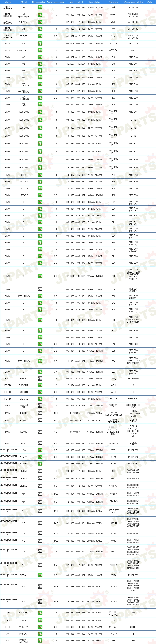This screenshot has width=156, height=644.
Task: Select engine code 19 S
Action: (x=133, y=613)
